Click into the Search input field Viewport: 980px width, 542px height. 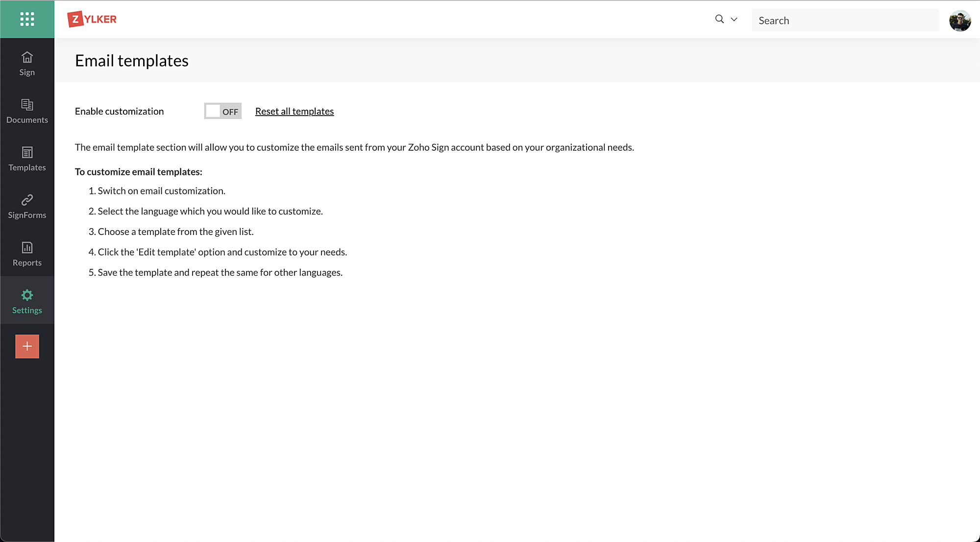pyautogui.click(x=845, y=21)
